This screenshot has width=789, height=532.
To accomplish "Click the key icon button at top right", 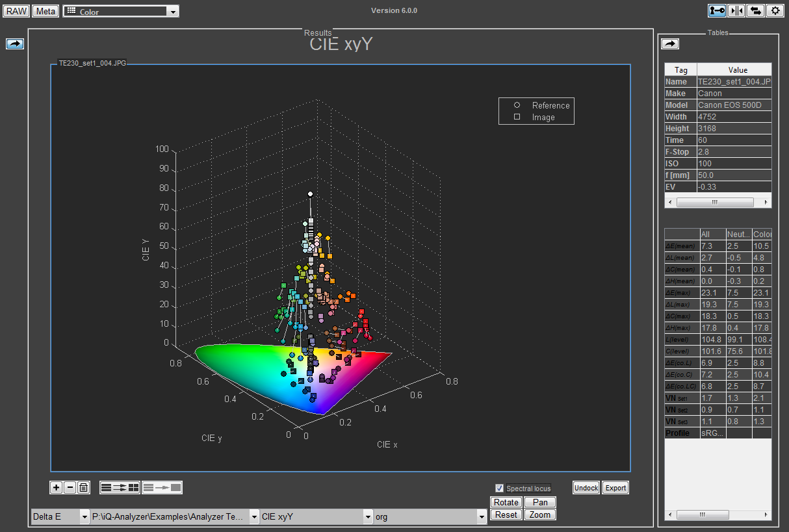I will 717,10.
